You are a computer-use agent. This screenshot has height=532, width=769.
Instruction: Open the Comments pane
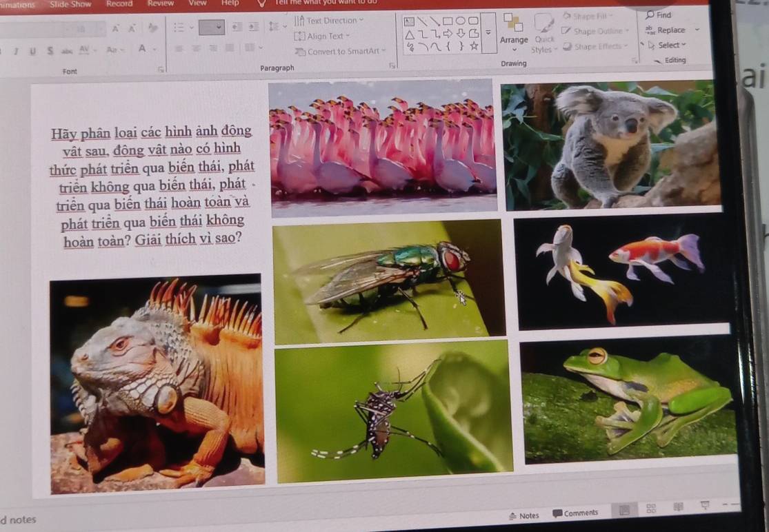click(575, 513)
